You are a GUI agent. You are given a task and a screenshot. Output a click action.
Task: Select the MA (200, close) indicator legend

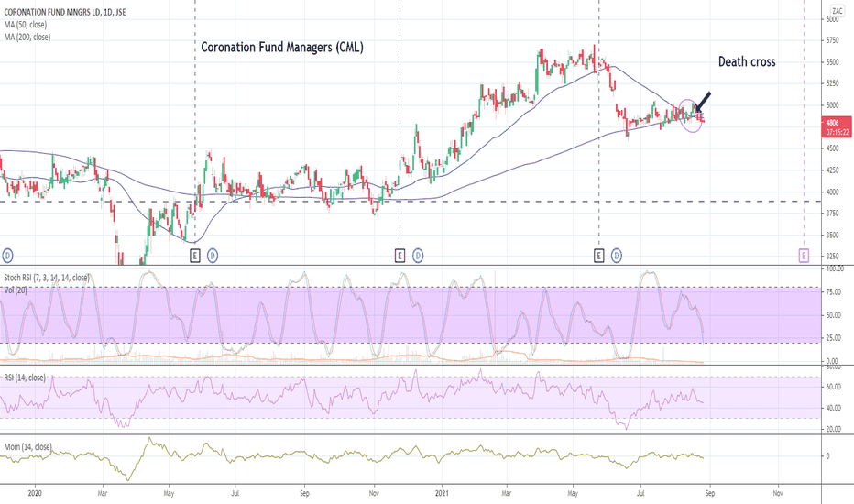coord(27,37)
